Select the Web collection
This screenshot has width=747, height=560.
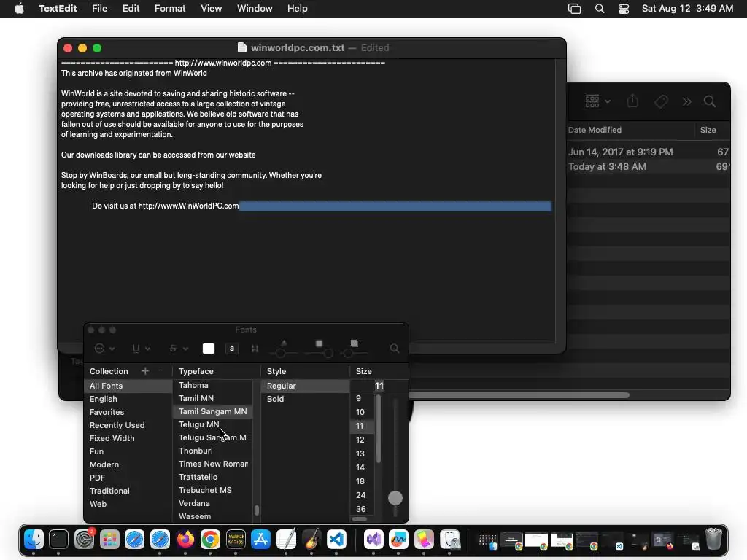pyautogui.click(x=128, y=504)
